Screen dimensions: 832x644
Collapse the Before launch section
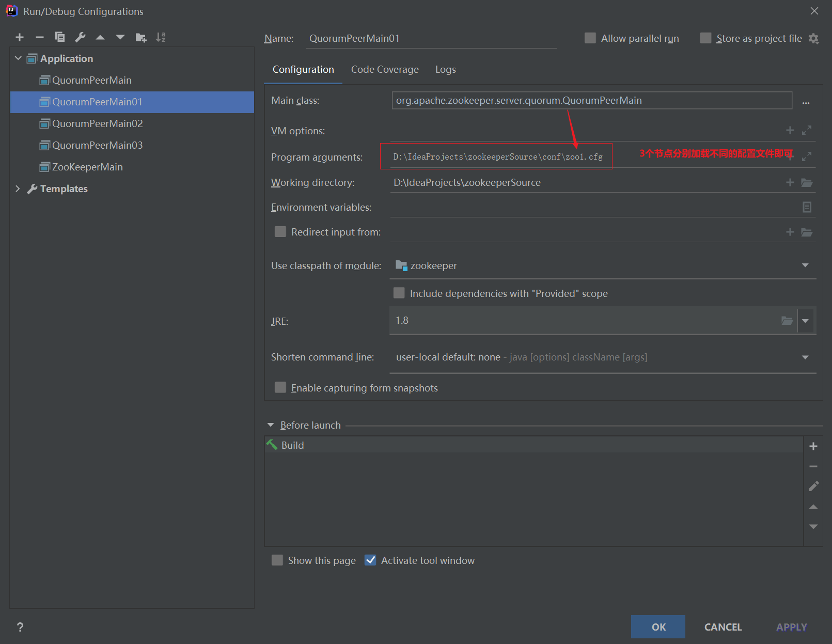point(271,425)
